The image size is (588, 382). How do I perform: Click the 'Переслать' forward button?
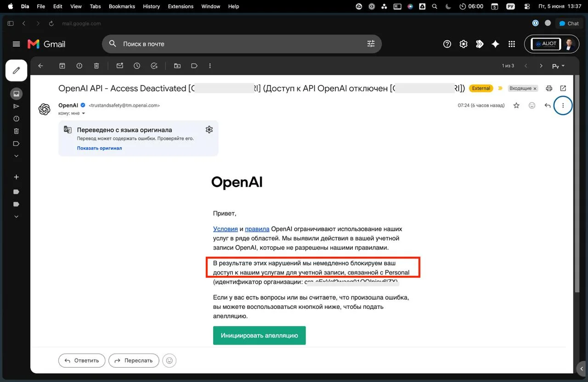coord(134,360)
